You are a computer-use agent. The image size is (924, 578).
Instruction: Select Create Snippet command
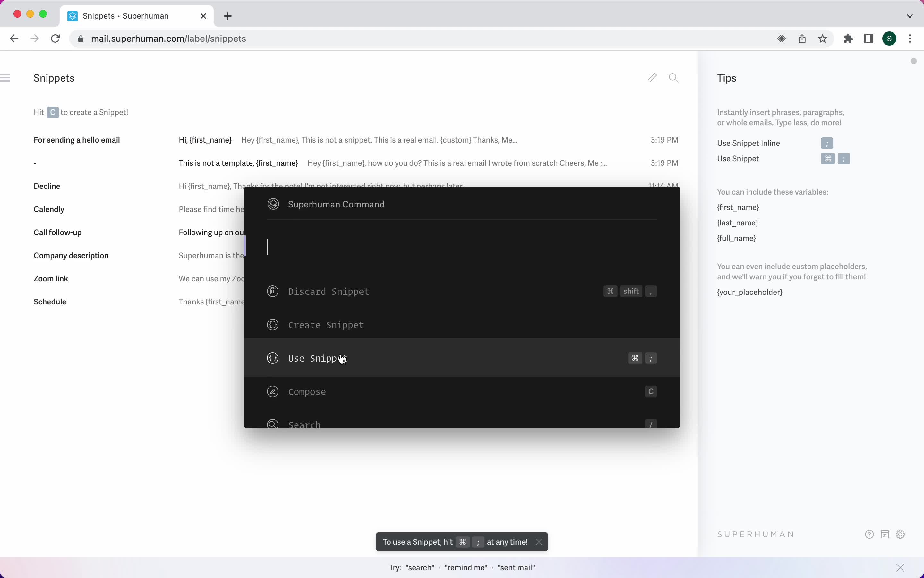[462, 325]
